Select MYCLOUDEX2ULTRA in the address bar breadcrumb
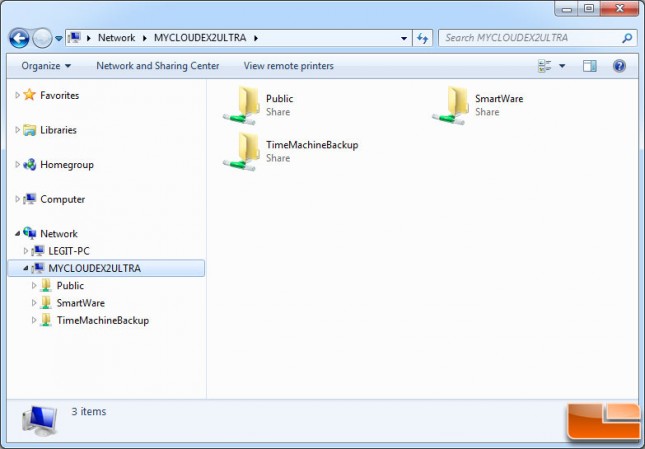 click(200, 38)
